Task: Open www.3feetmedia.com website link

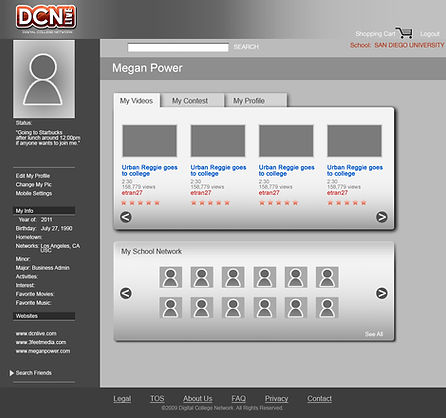Action: (41, 342)
